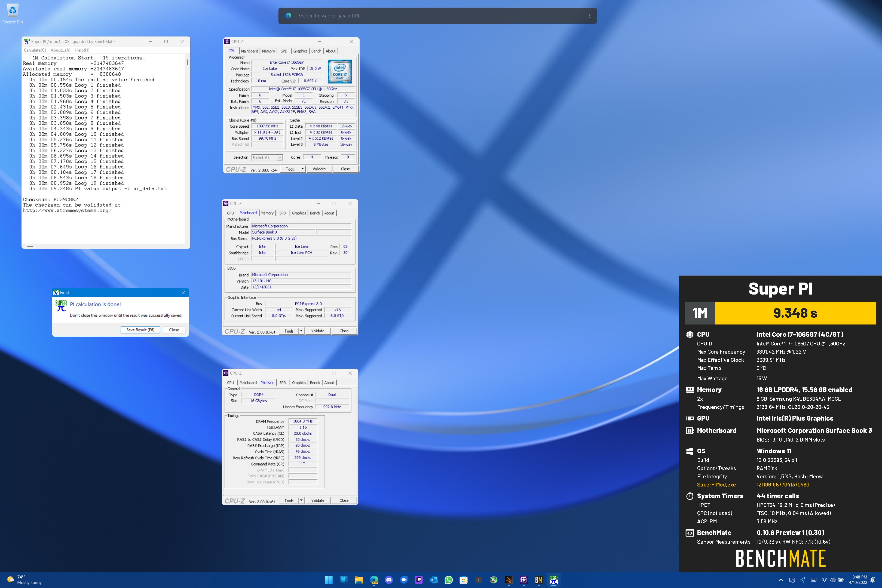Open the Twitch taskbar icon
882x588 pixels.
(419, 580)
